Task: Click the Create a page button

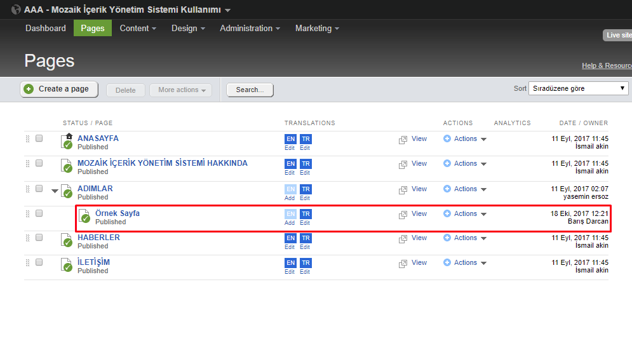Action: (x=59, y=89)
